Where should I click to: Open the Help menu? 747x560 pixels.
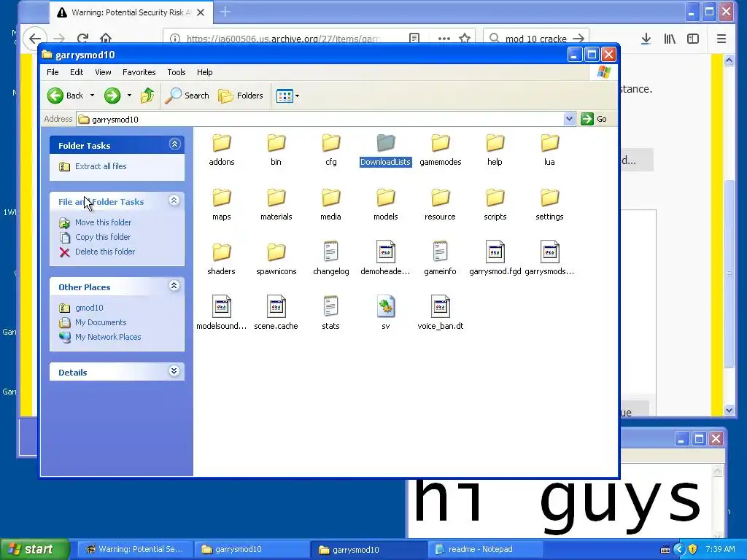[205, 72]
